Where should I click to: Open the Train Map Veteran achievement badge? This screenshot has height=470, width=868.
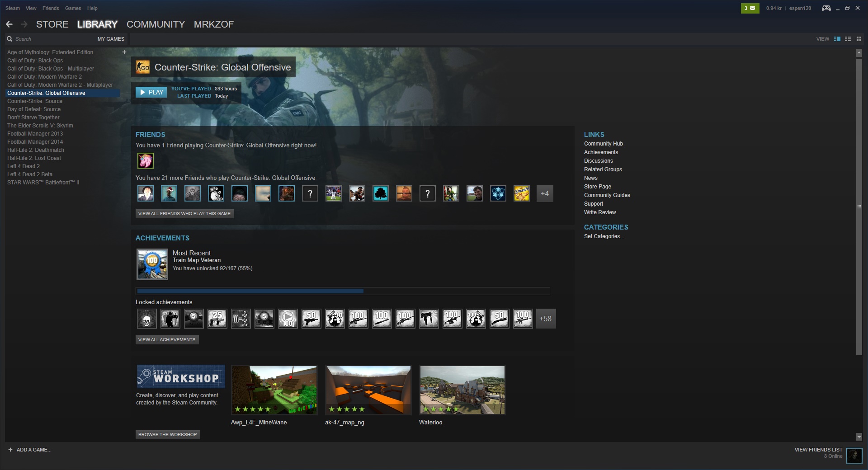[x=152, y=264]
